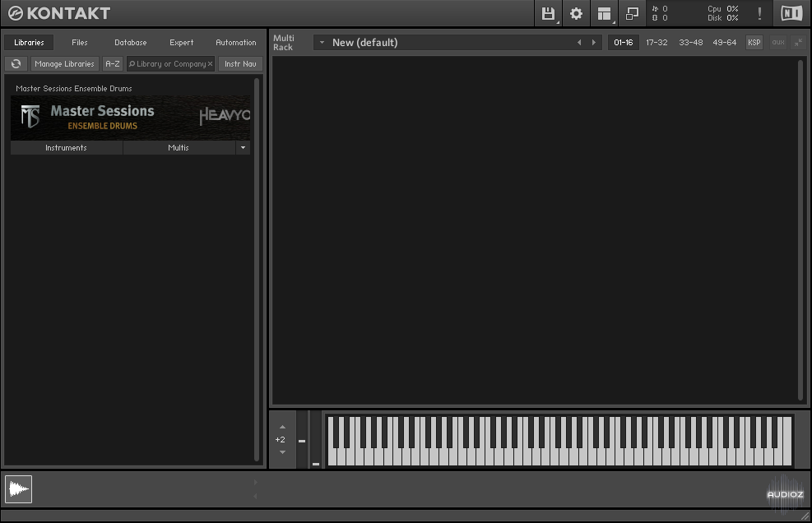Click the rack minimize arrows icon
The width and height of the screenshot is (812, 523).
(x=799, y=43)
